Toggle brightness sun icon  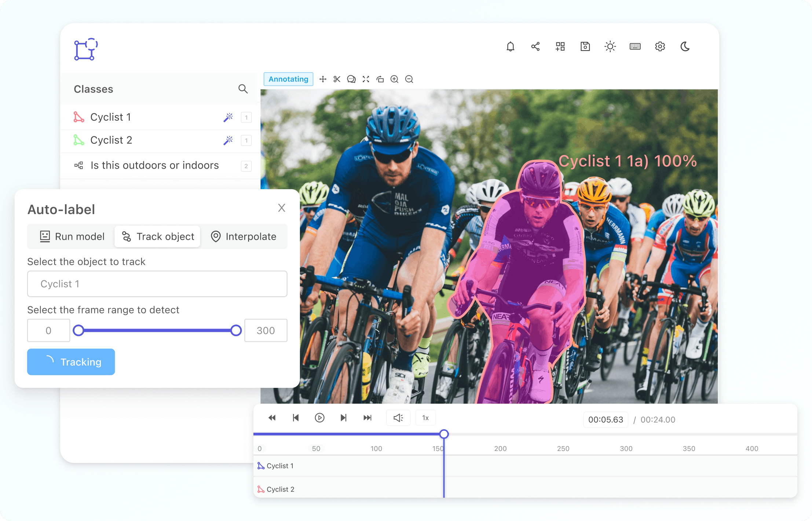[610, 47]
